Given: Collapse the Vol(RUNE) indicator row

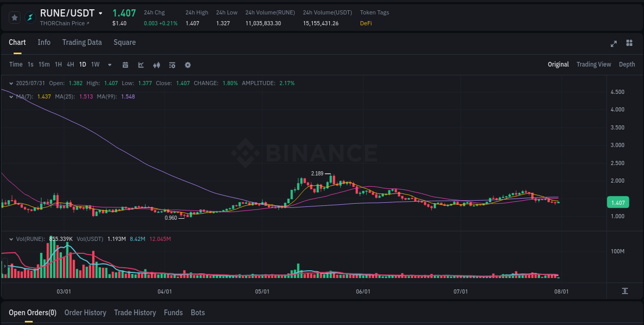Looking at the screenshot, I should pos(11,238).
